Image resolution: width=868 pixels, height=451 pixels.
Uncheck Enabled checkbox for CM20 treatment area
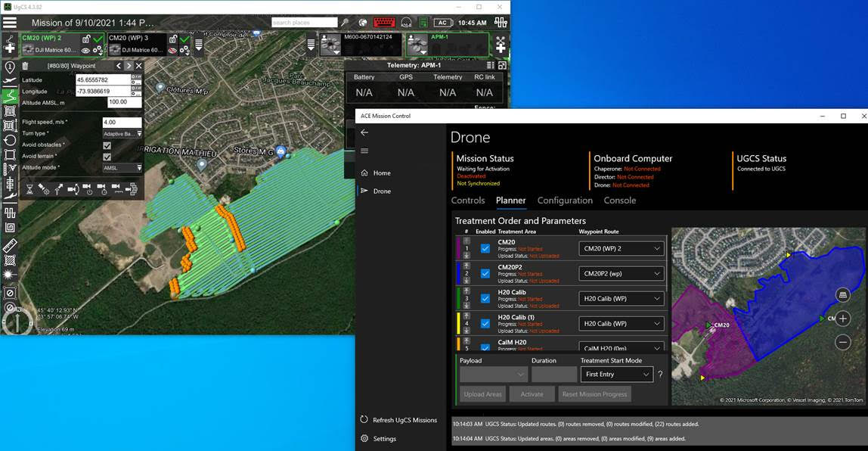tap(485, 249)
